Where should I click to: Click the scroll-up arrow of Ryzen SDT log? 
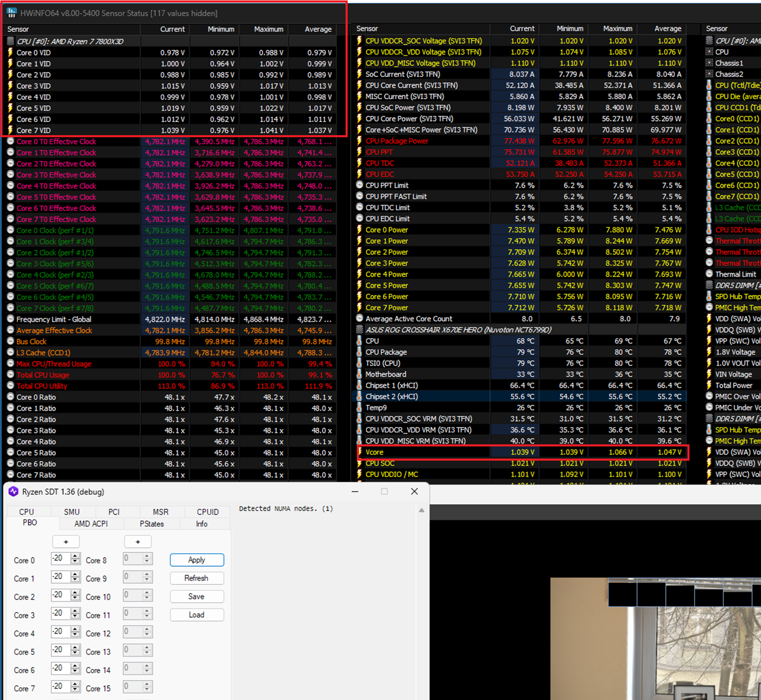422,510
